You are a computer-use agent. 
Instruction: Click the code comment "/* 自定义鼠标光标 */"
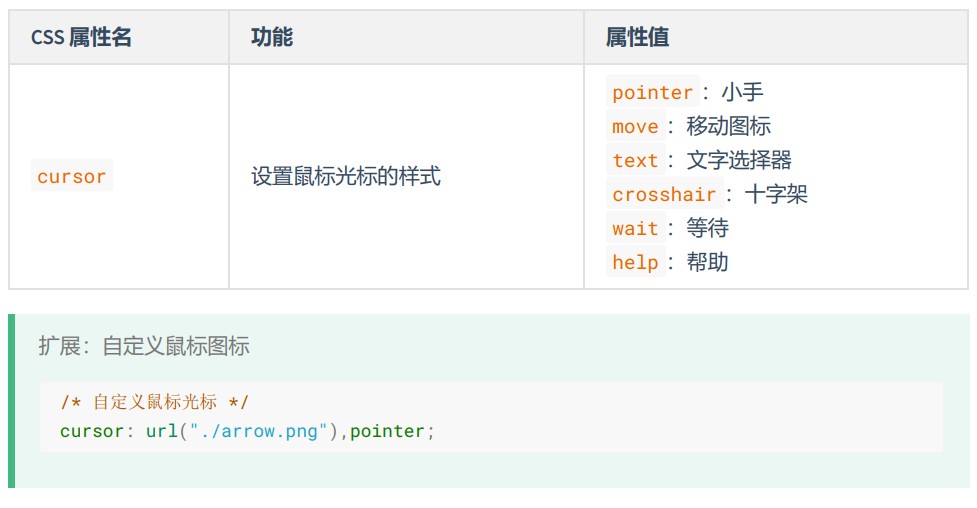click(155, 403)
